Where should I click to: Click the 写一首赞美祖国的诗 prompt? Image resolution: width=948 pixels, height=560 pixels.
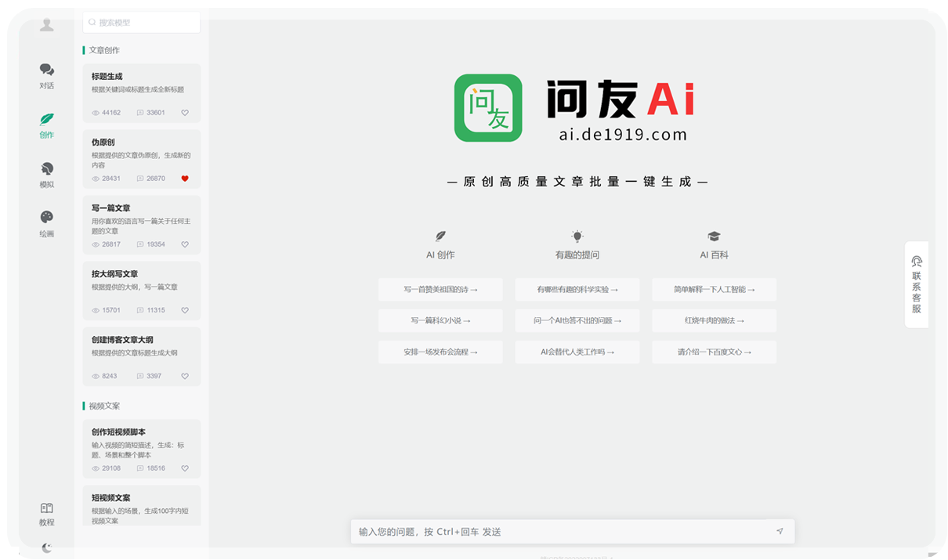440,290
